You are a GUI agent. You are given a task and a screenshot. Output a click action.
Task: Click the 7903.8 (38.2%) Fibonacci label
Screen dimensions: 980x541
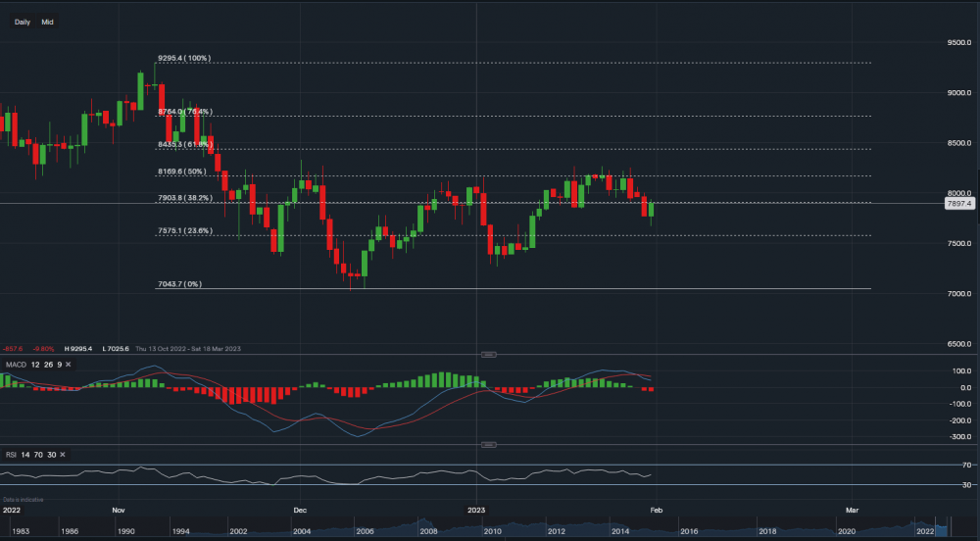[184, 198]
